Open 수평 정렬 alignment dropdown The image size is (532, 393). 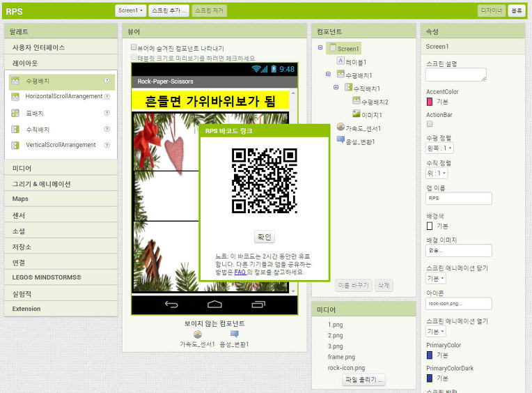[x=439, y=148]
